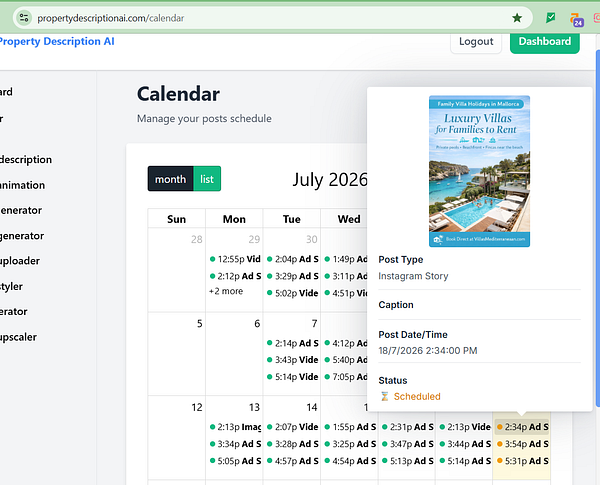Open the 12:55p Vid event on Monday 29

[x=235, y=259]
